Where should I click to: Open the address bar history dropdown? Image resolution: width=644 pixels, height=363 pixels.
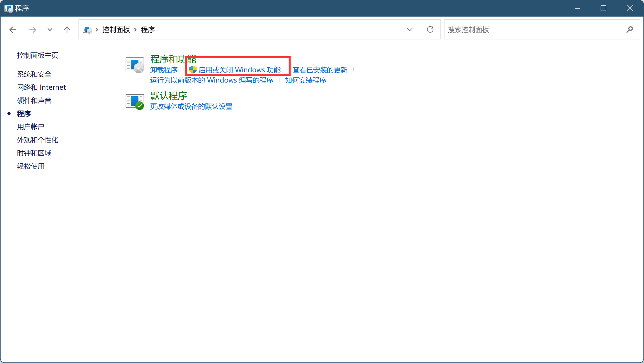(409, 30)
